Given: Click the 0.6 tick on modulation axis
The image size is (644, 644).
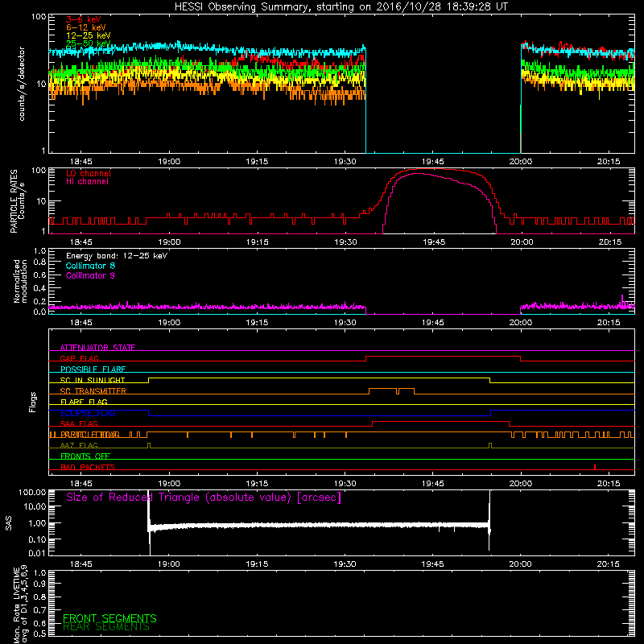Looking at the screenshot, I should pos(39,275).
